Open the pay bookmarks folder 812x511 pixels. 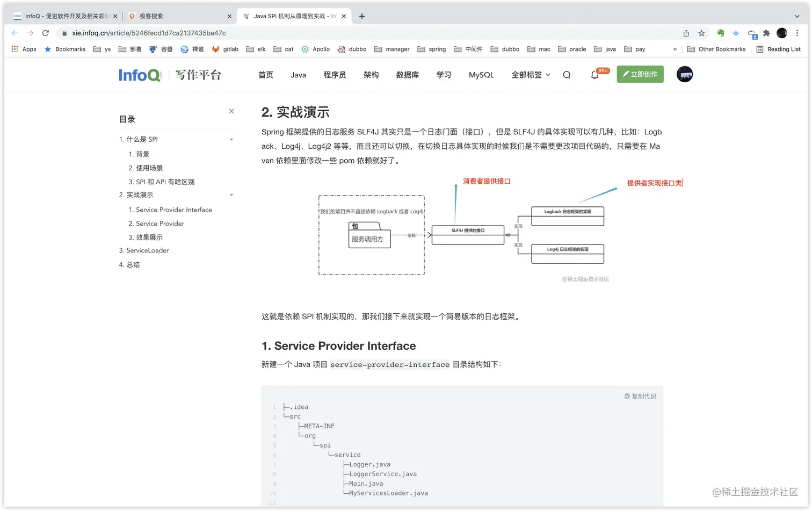634,49
